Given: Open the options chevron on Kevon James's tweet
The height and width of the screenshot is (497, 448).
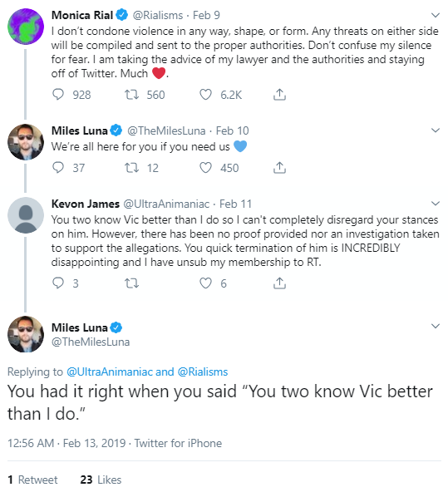Looking at the screenshot, I should (x=436, y=203).
